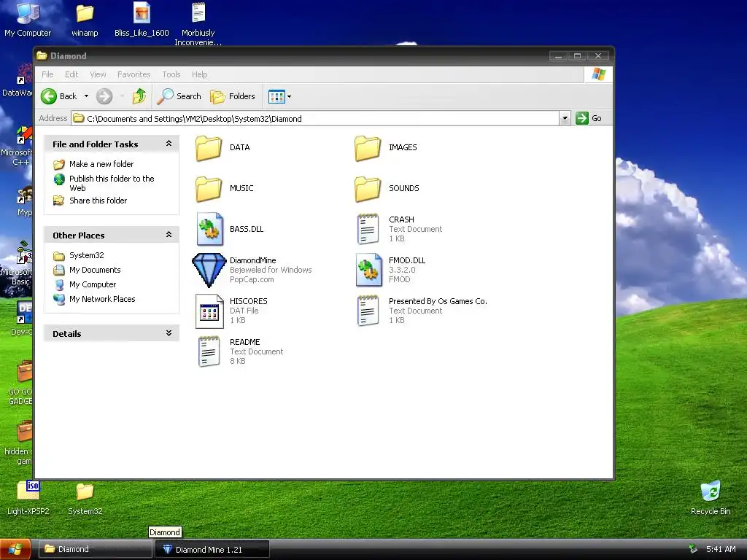
Task: Select the BASS.DLL file icon
Action: click(209, 229)
